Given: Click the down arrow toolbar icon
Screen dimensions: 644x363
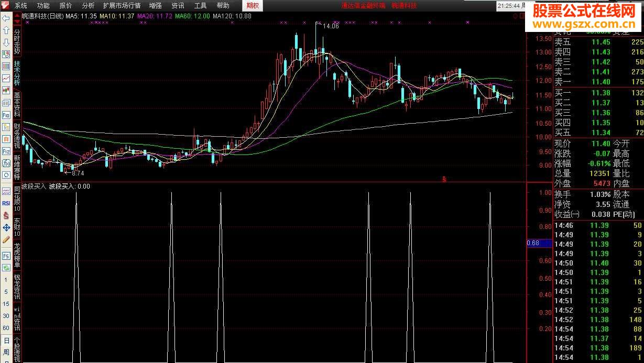Looking at the screenshot, I should click(6, 42).
